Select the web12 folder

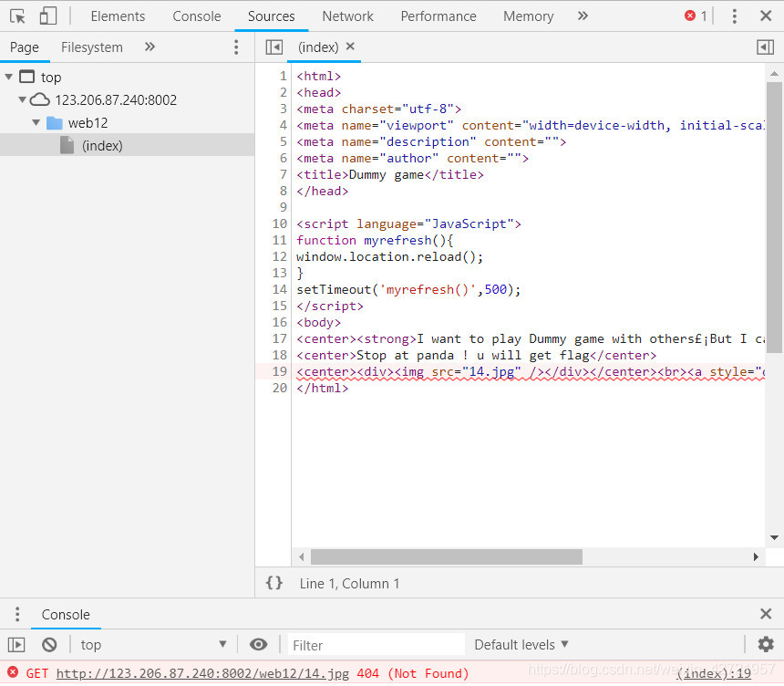click(88, 123)
